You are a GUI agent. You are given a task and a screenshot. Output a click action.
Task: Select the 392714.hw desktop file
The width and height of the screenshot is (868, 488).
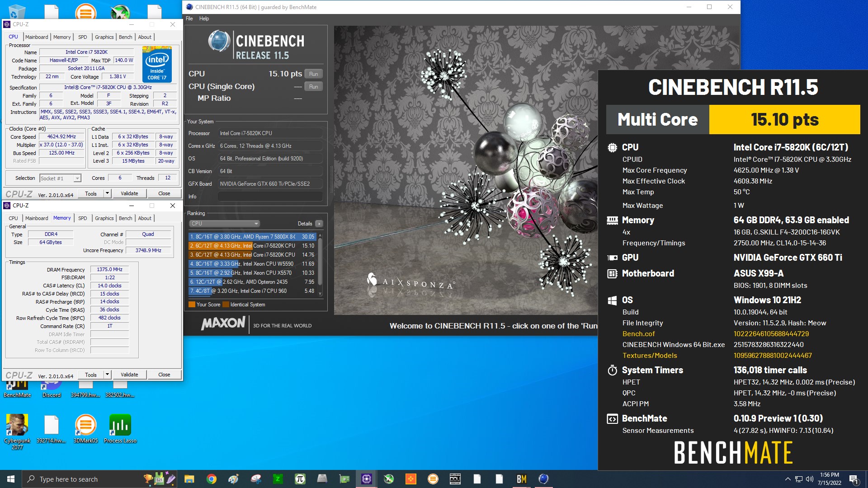(x=51, y=428)
